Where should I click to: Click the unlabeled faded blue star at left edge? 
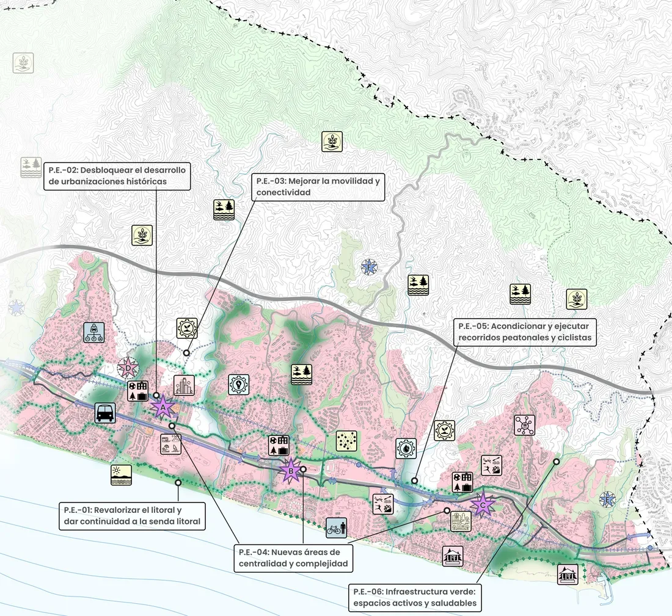pos(16,308)
